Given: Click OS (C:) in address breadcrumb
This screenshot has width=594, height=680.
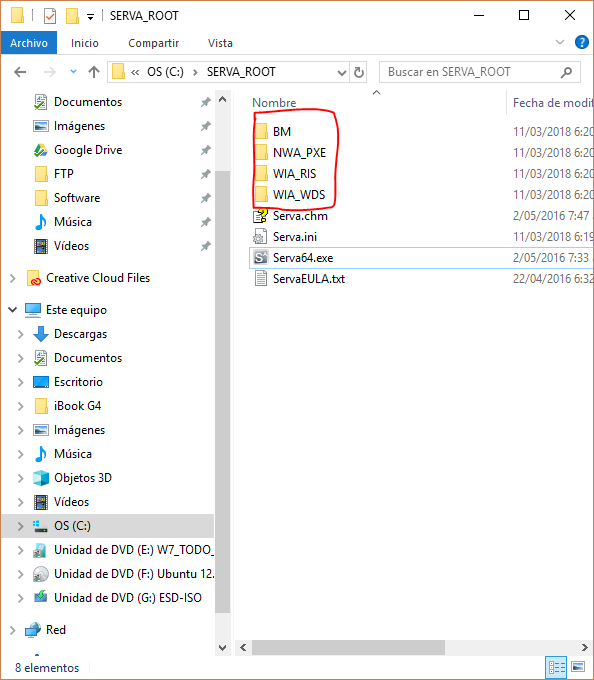Looking at the screenshot, I should coord(165,72).
